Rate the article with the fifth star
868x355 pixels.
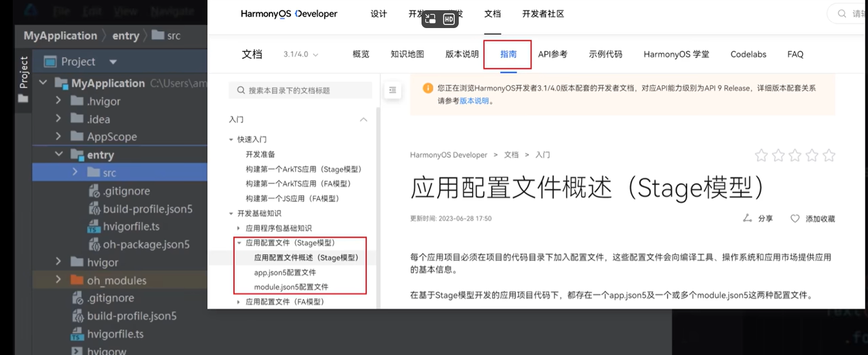click(x=829, y=156)
